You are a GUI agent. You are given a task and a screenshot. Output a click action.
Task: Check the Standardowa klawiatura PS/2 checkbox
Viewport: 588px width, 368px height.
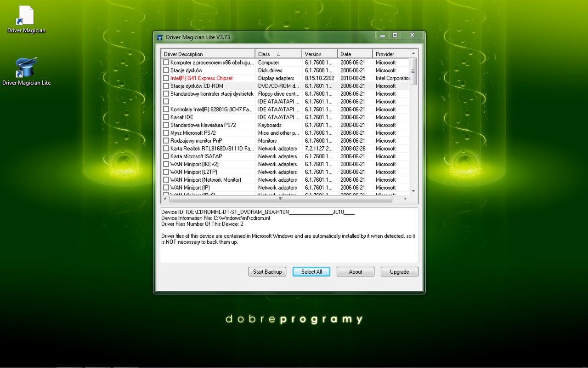(x=166, y=125)
